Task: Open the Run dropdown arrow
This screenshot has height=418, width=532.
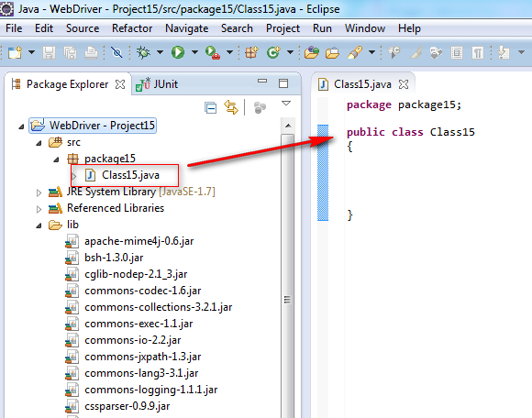Action: coord(194,52)
